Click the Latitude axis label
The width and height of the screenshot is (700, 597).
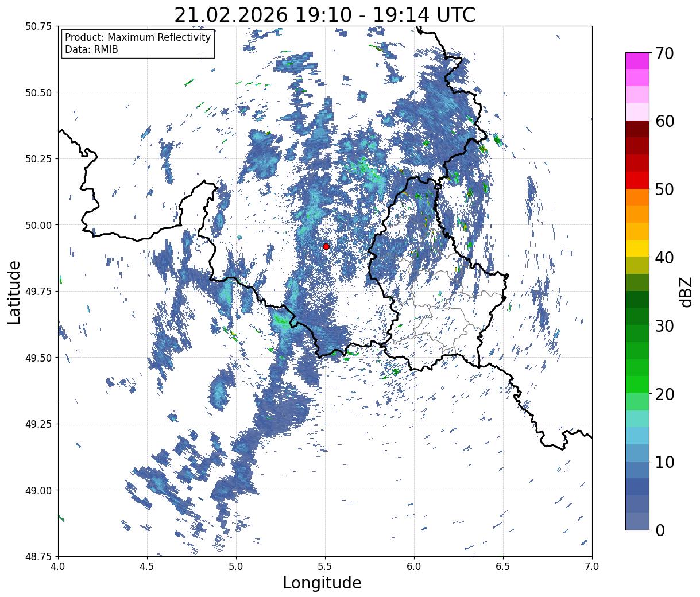tap(14, 292)
